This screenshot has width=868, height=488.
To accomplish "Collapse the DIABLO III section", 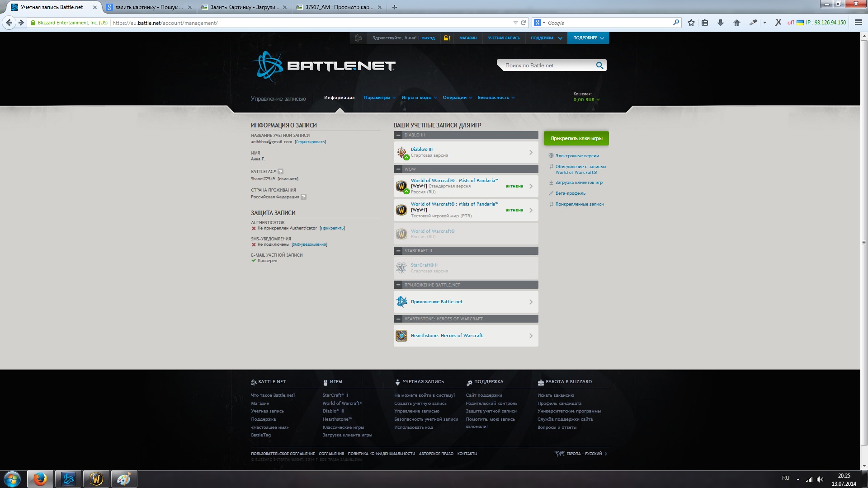I will [x=398, y=135].
